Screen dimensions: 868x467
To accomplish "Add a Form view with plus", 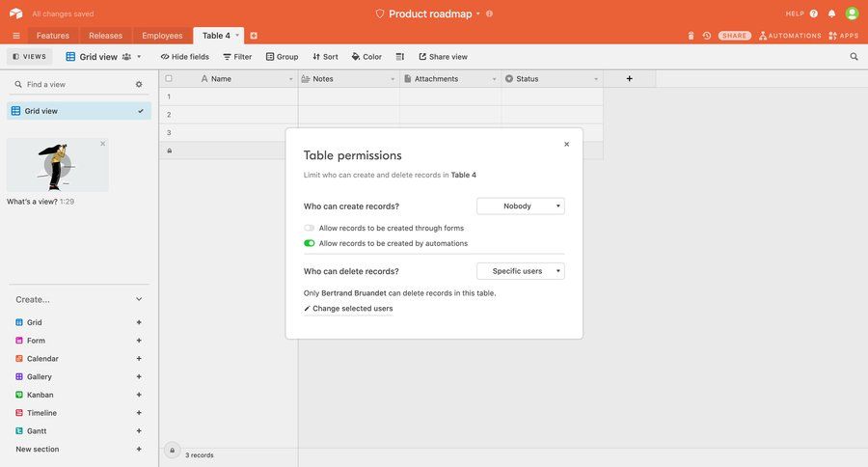I will coord(139,341).
